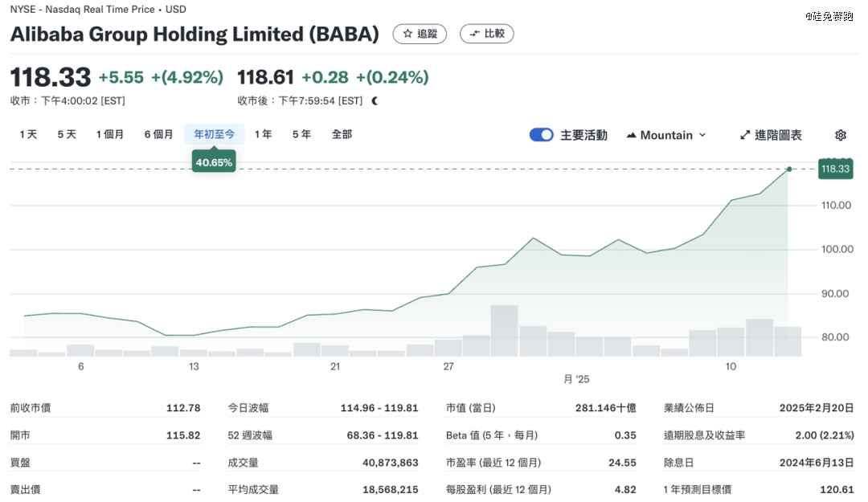Image resolution: width=868 pixels, height=502 pixels.
Task: Click the +(4.92%) percent change figure
Action: [187, 77]
